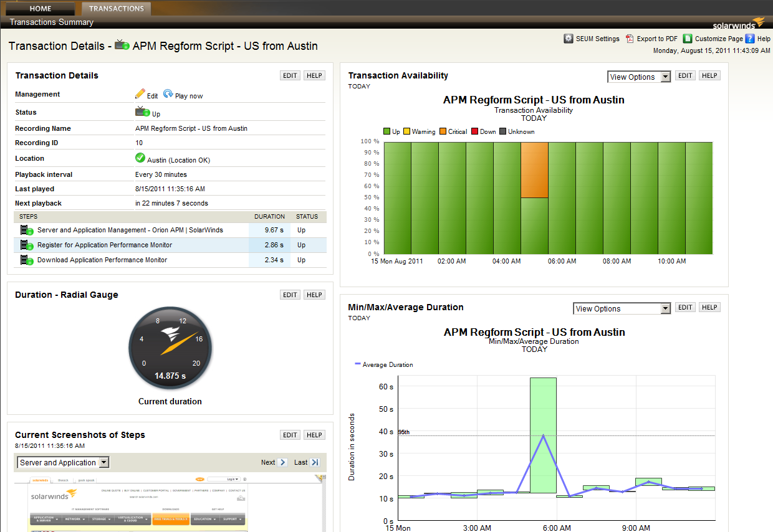The image size is (773, 532).
Task: Click the orange Critical legend swatch
Action: point(443,131)
